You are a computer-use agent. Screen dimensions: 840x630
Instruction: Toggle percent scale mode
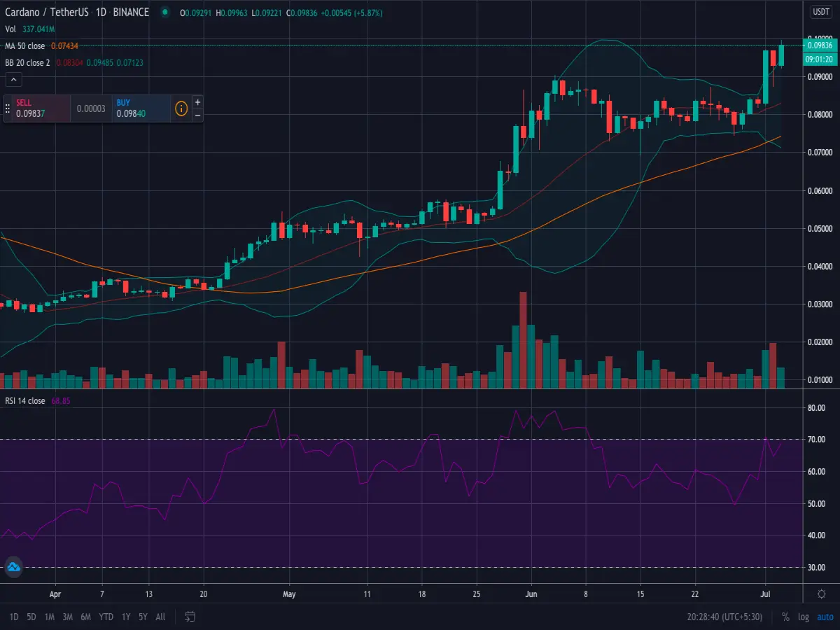coord(785,617)
